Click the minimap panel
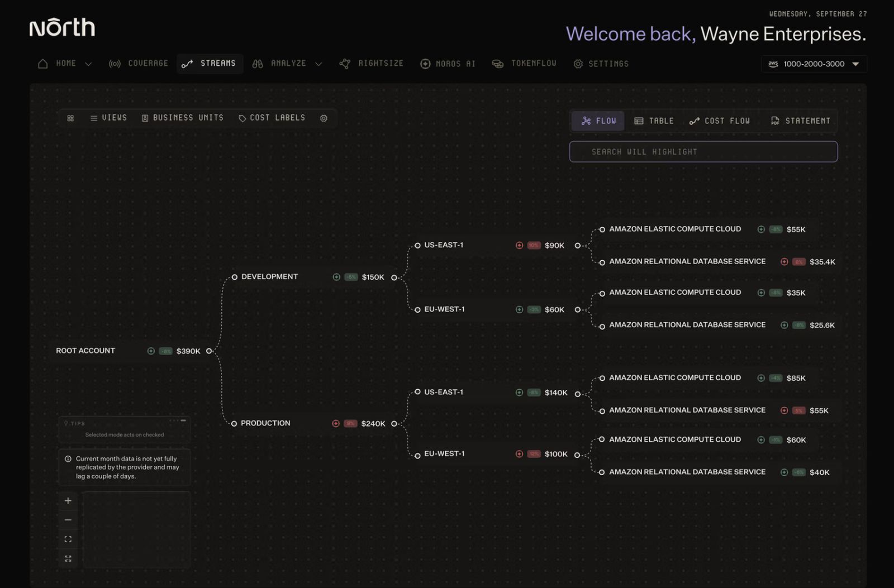 (136, 530)
